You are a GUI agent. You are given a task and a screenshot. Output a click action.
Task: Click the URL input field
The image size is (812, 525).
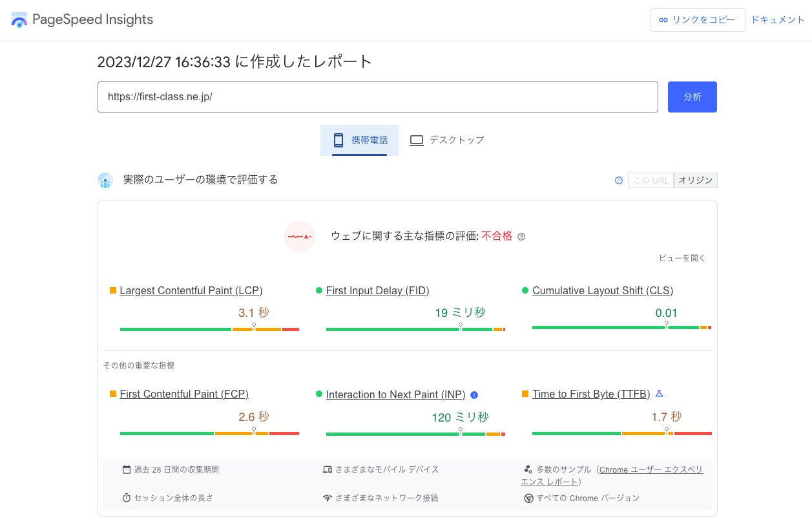point(377,97)
